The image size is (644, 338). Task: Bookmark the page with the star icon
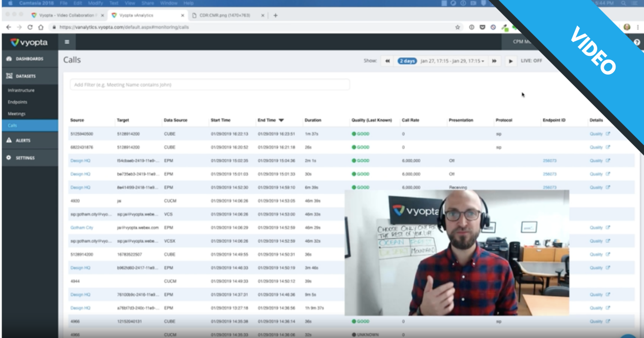pyautogui.click(x=457, y=27)
